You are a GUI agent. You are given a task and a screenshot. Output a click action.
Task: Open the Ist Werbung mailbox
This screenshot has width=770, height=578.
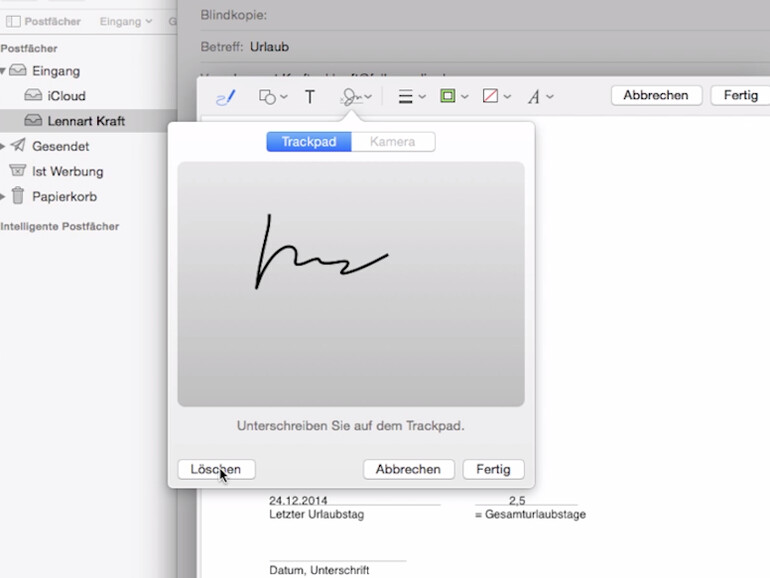coord(68,171)
